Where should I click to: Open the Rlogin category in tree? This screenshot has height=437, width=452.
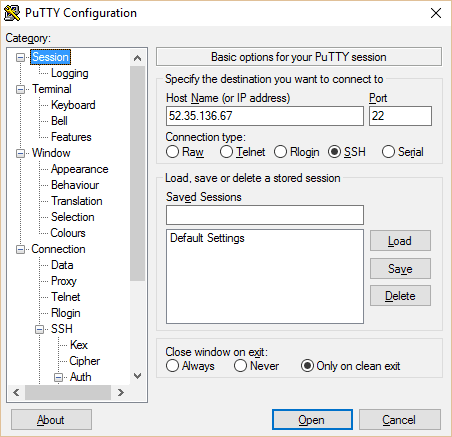point(66,313)
